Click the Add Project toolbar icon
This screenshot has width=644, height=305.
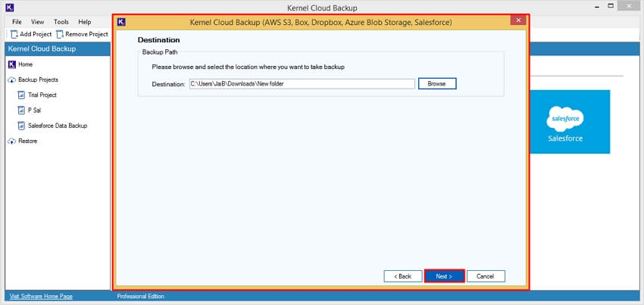click(14, 34)
